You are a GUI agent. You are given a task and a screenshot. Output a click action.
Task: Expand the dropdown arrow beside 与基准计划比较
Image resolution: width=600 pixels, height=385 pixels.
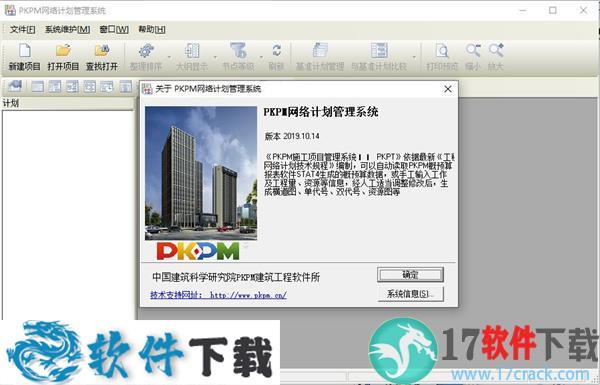pyautogui.click(x=414, y=57)
